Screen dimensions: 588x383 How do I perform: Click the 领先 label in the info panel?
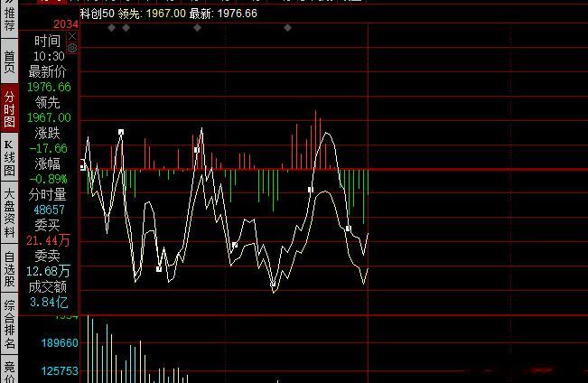point(47,102)
